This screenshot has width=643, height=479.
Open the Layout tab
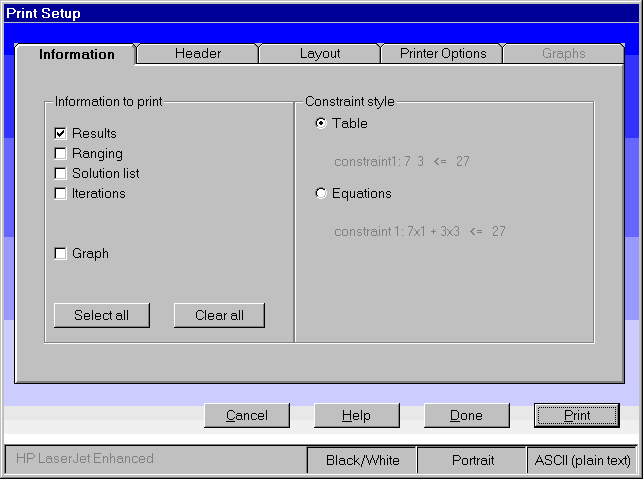[x=320, y=54]
